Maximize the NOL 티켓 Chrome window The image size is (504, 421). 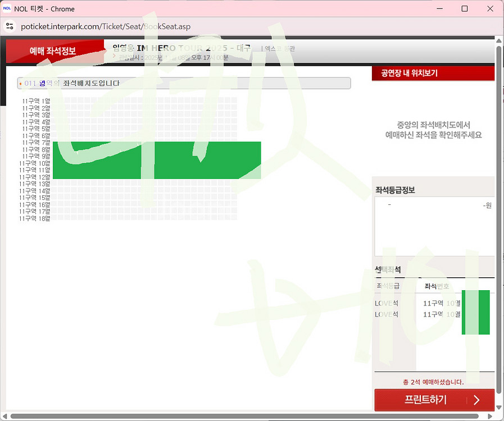[x=465, y=8]
